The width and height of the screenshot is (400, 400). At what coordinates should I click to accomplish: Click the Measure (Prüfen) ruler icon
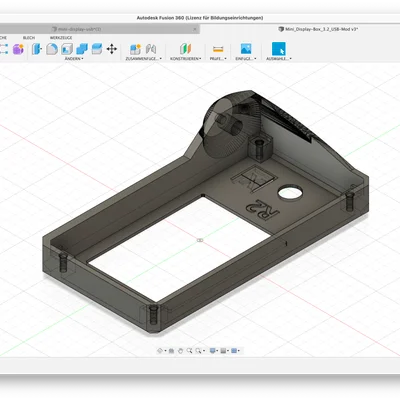218,49
